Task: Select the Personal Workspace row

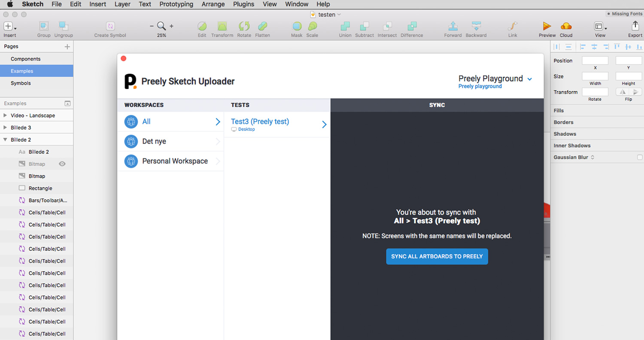Action: click(170, 161)
